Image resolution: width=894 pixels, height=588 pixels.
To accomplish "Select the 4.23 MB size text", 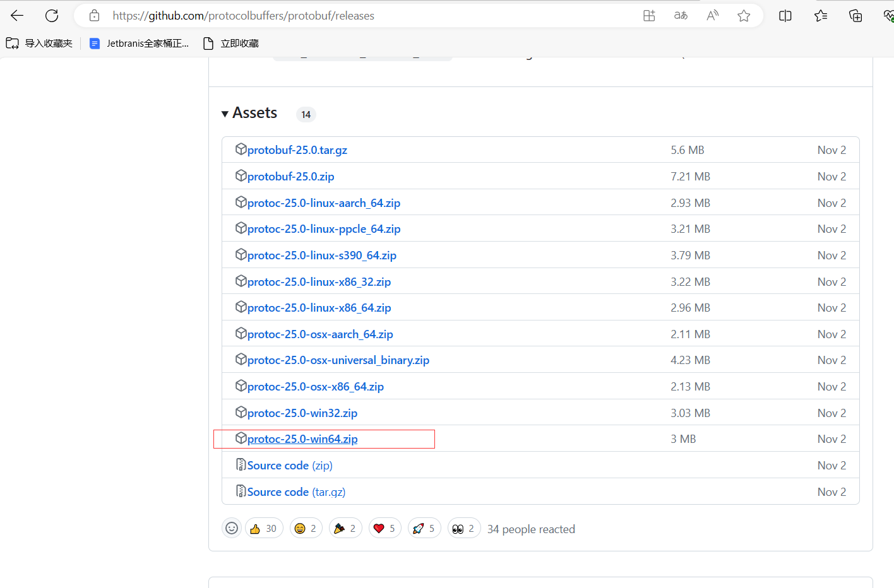I will click(x=691, y=360).
